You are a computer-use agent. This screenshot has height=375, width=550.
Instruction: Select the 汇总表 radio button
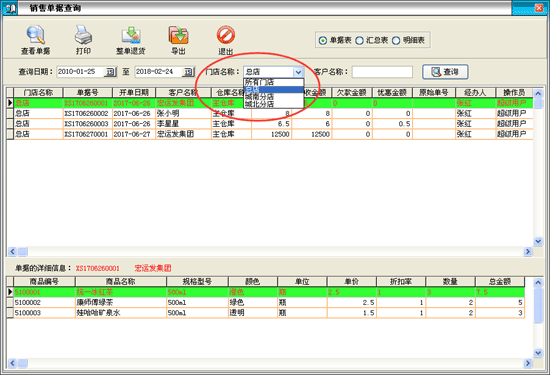point(359,41)
